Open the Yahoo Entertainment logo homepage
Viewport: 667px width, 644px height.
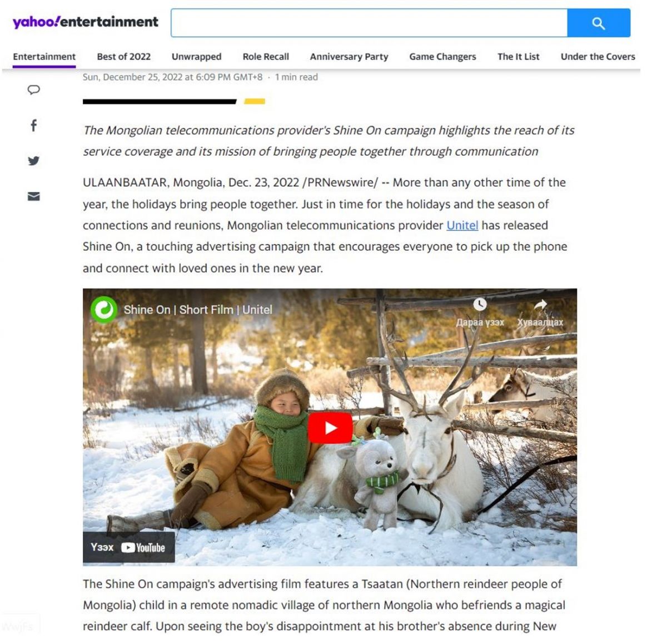tap(86, 22)
